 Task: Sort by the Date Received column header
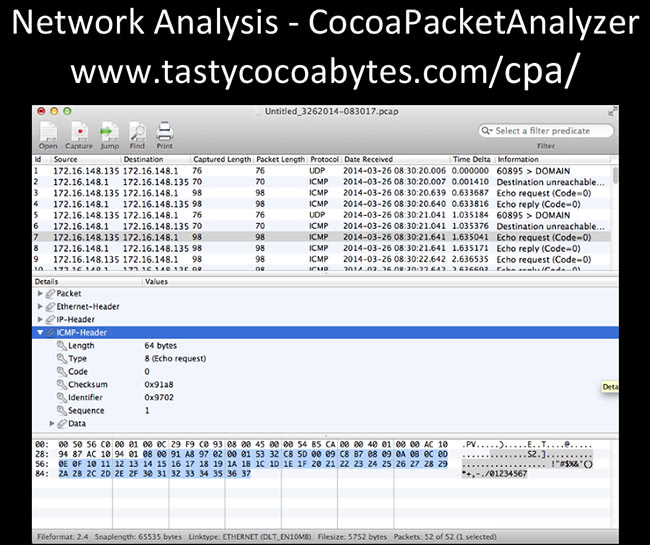pyautogui.click(x=395, y=159)
